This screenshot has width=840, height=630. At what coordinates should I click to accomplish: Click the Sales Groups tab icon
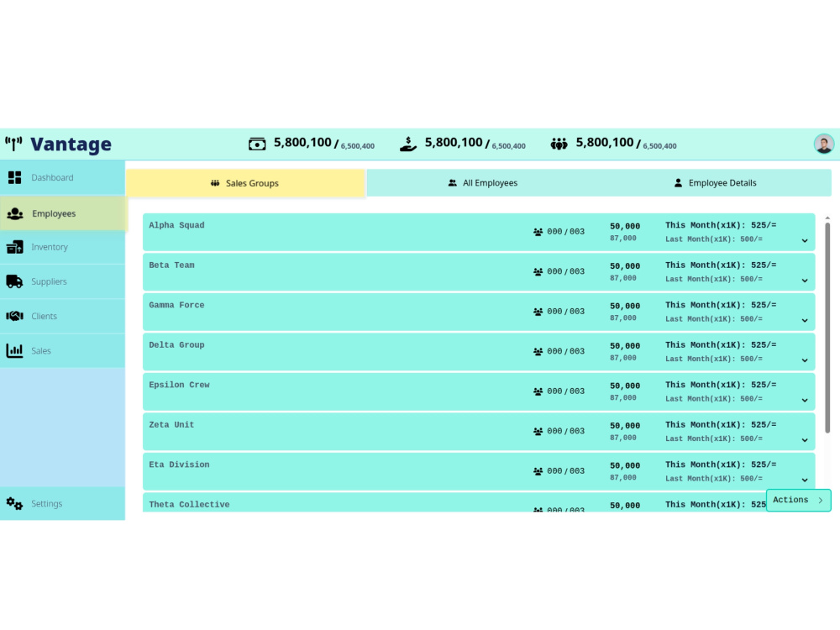click(215, 183)
